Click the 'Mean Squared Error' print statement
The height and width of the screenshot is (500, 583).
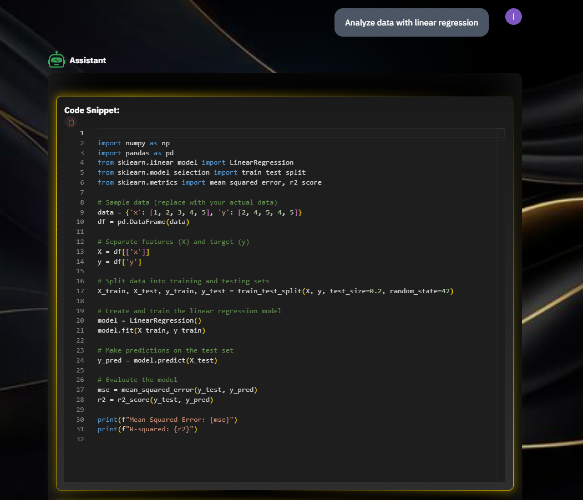tap(167, 420)
